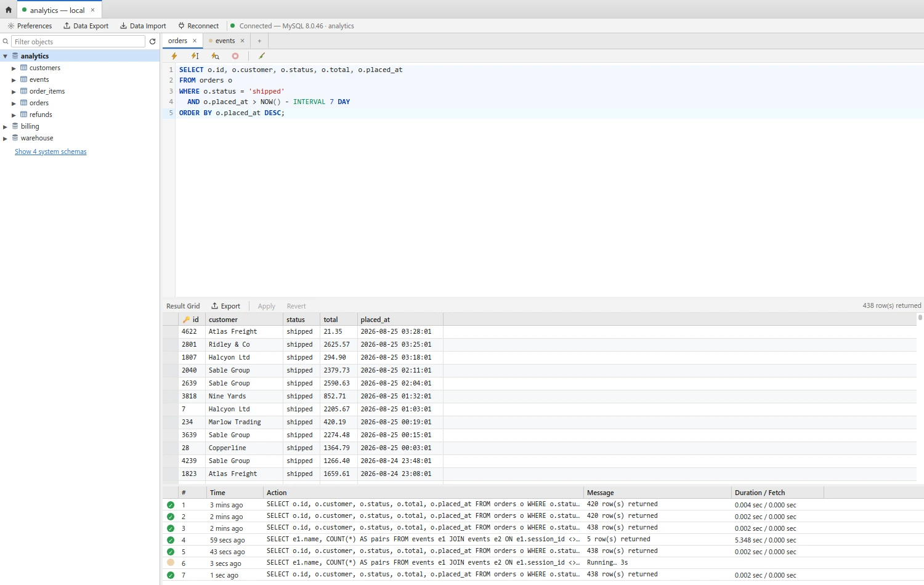
Task: Export the result grid
Action: tap(225, 306)
